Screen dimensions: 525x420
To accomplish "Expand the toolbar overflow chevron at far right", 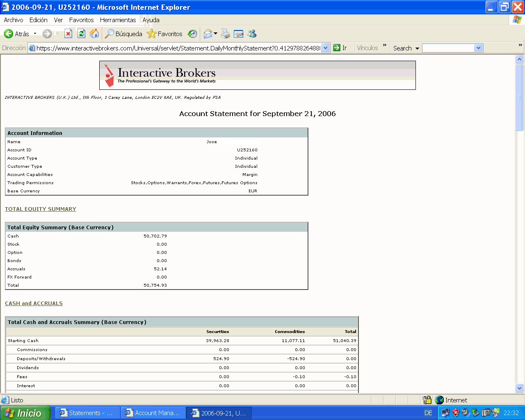I will point(520,45).
